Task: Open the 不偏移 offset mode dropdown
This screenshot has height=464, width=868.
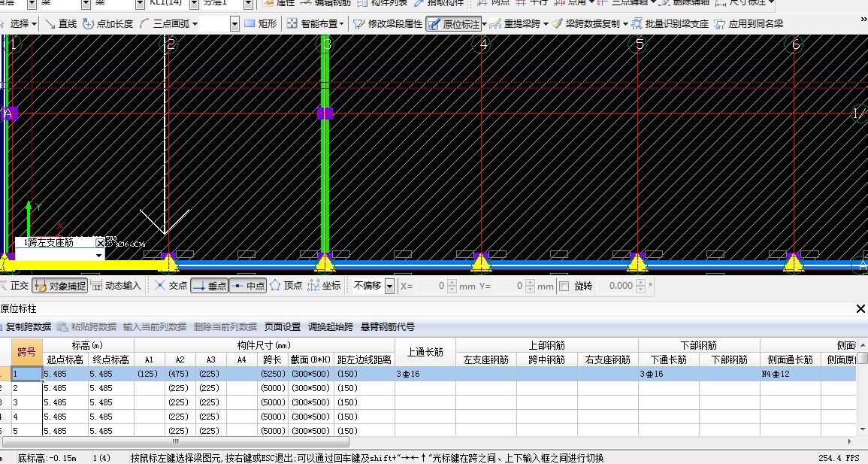Action: (x=390, y=287)
